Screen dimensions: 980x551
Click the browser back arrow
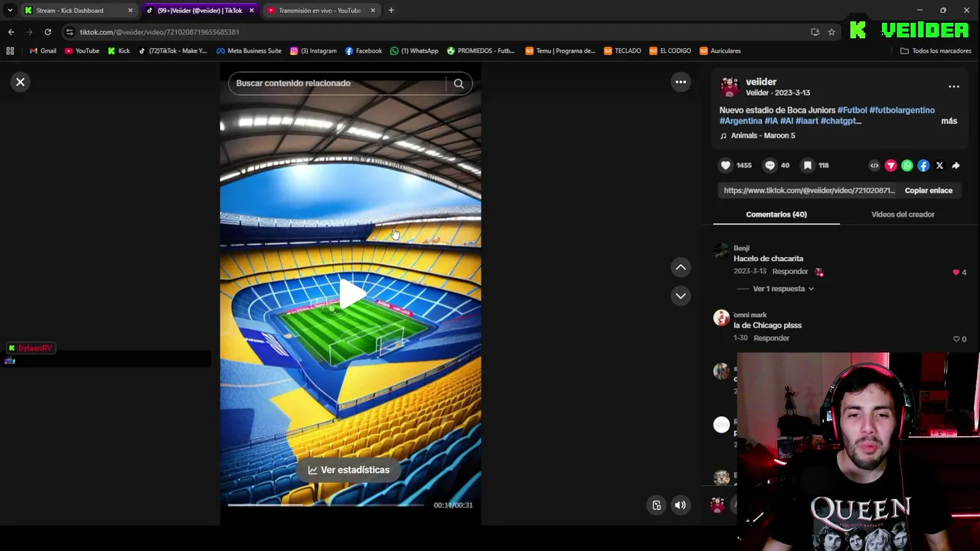pyautogui.click(x=11, y=32)
